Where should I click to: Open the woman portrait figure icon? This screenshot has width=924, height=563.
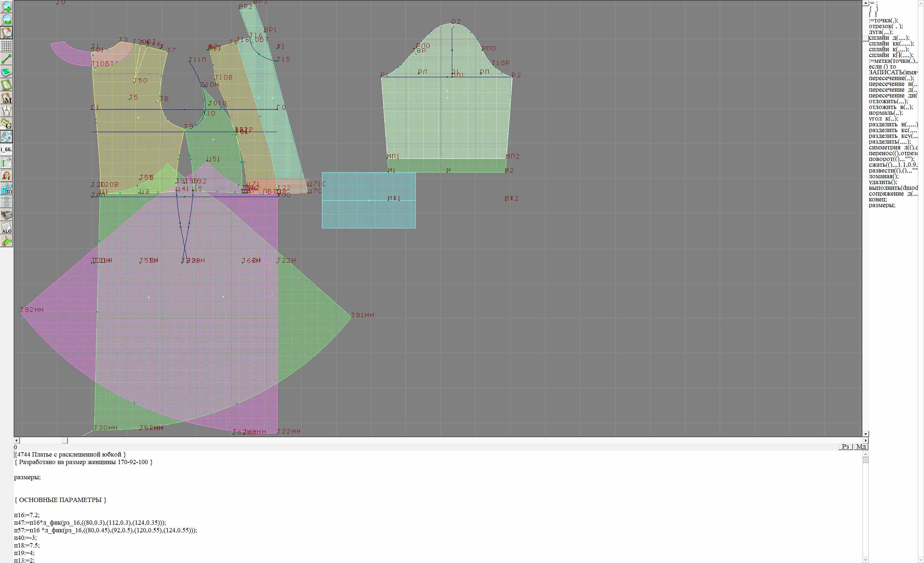pos(7,176)
